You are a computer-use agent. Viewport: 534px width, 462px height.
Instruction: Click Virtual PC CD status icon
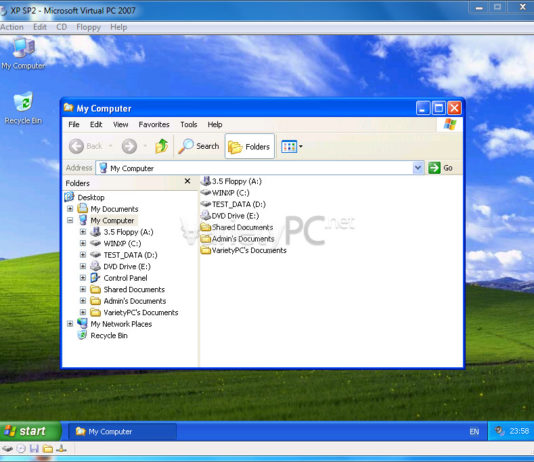coord(21,449)
